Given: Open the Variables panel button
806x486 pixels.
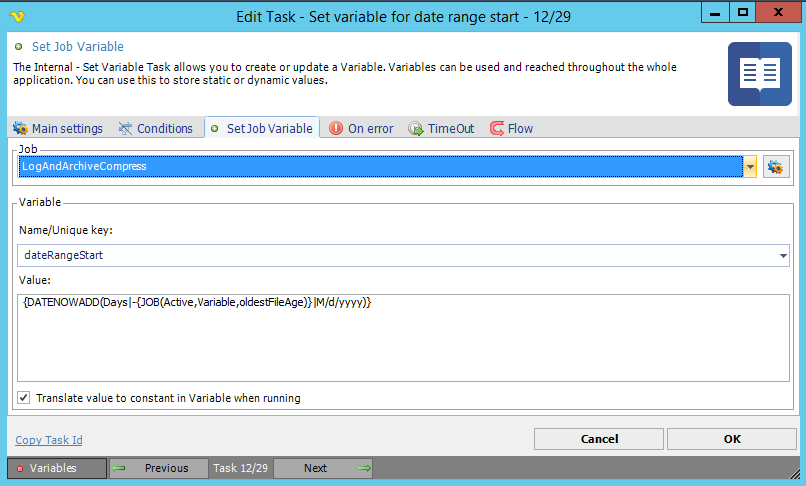Looking at the screenshot, I should point(57,468).
